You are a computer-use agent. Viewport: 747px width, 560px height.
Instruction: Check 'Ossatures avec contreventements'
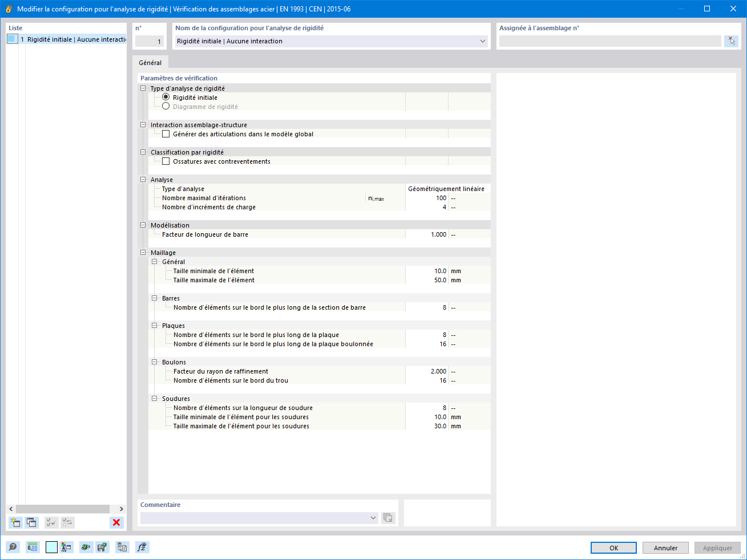click(x=165, y=161)
